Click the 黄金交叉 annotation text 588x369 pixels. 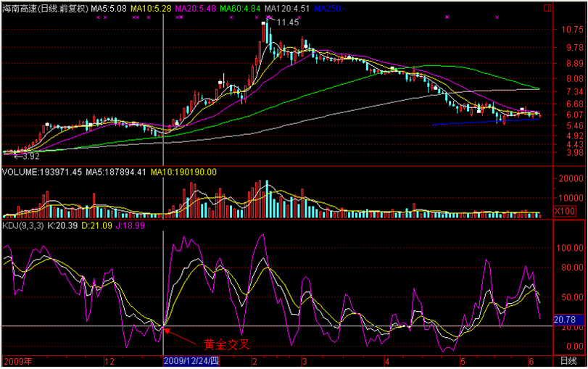226,344
